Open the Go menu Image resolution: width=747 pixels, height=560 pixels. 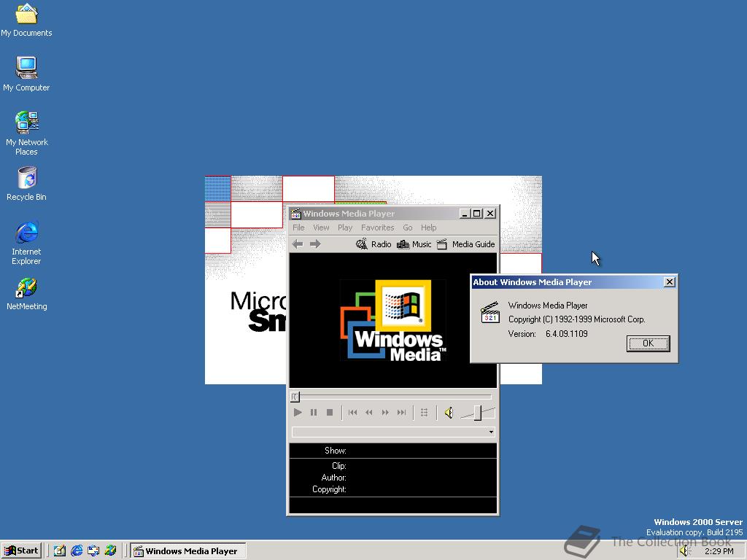(x=408, y=227)
